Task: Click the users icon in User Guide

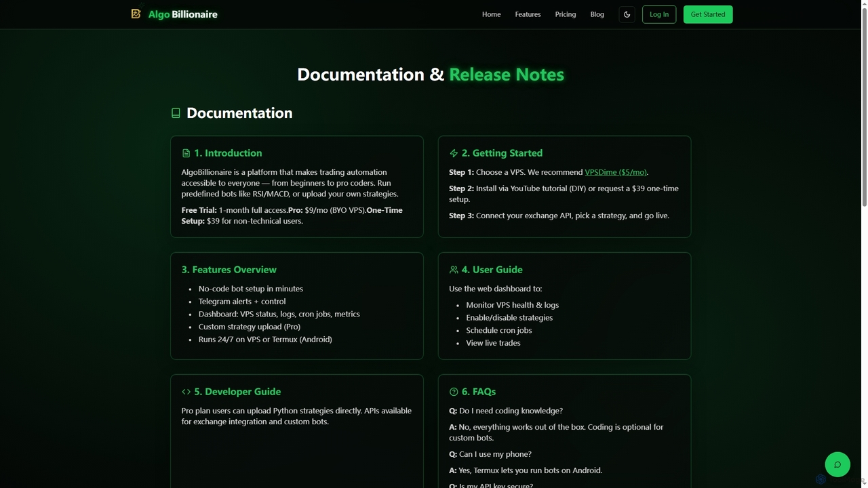Action: coord(454,270)
